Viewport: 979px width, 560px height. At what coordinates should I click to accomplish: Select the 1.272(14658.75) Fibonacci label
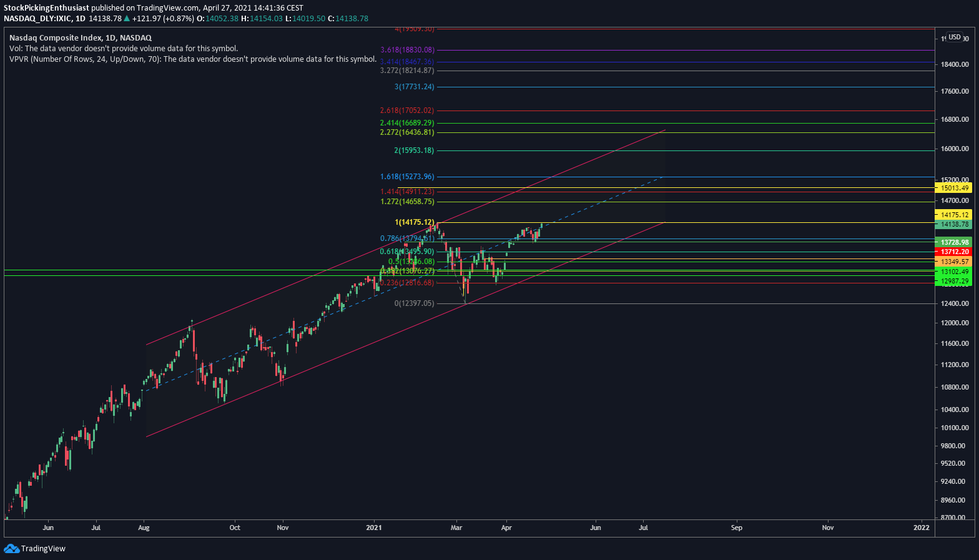click(x=407, y=202)
